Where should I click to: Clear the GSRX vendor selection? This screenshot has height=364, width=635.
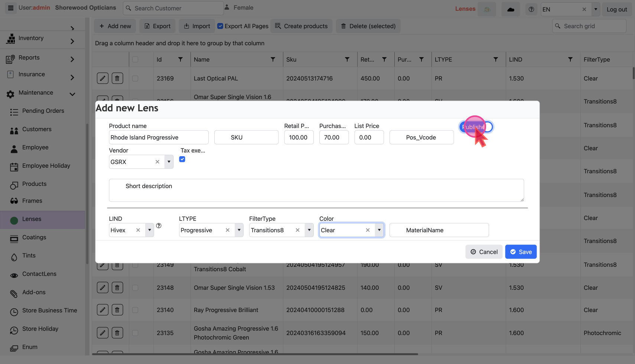(x=157, y=162)
